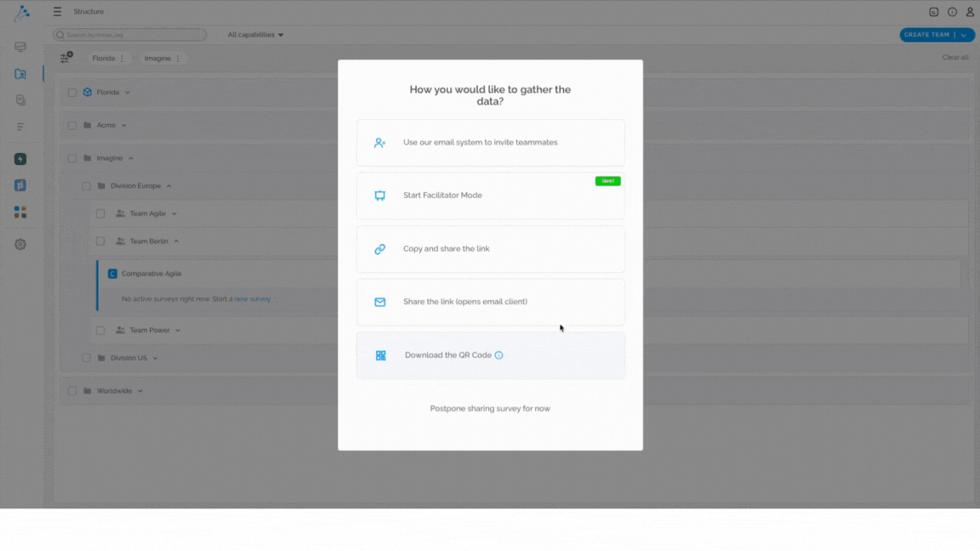
Task: Collapse the Division Europe folder
Action: click(168, 185)
